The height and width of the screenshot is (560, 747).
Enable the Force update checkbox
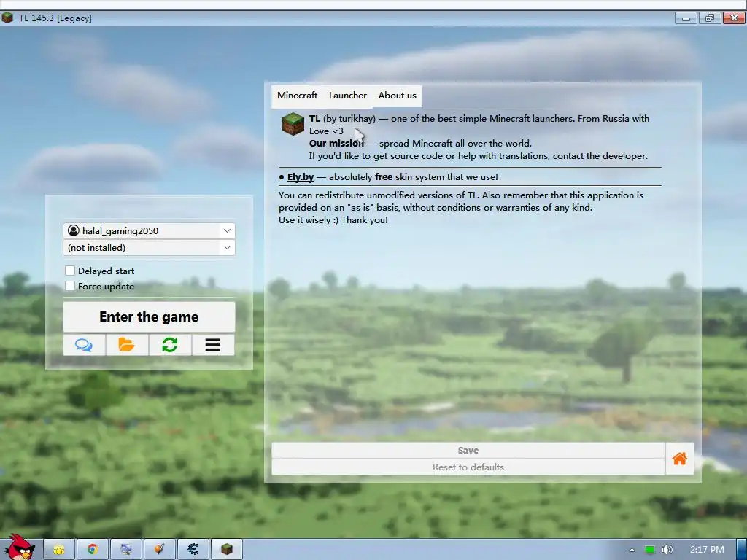(70, 286)
